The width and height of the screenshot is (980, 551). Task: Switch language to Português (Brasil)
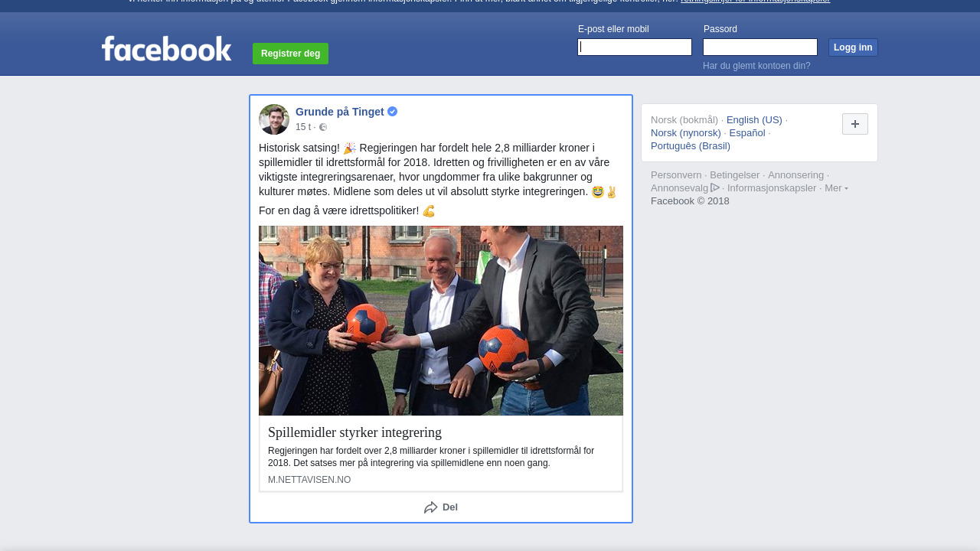[x=691, y=146]
